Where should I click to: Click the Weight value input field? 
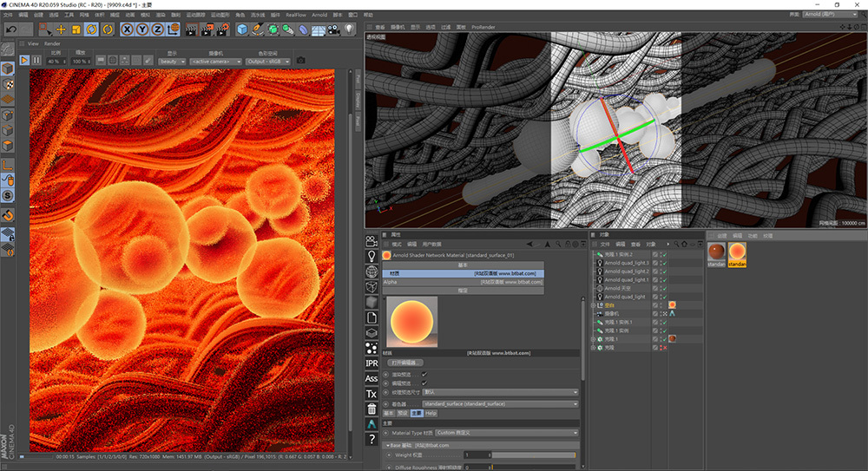point(477,455)
